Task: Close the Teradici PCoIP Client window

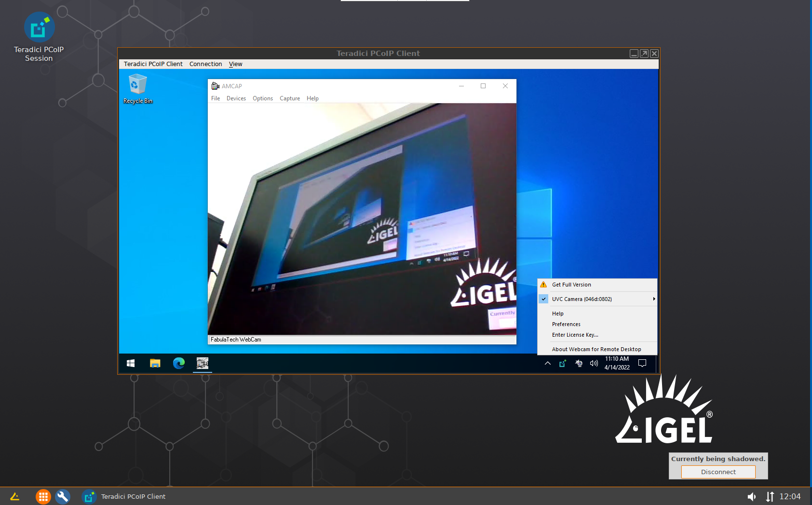Action: 654,54
